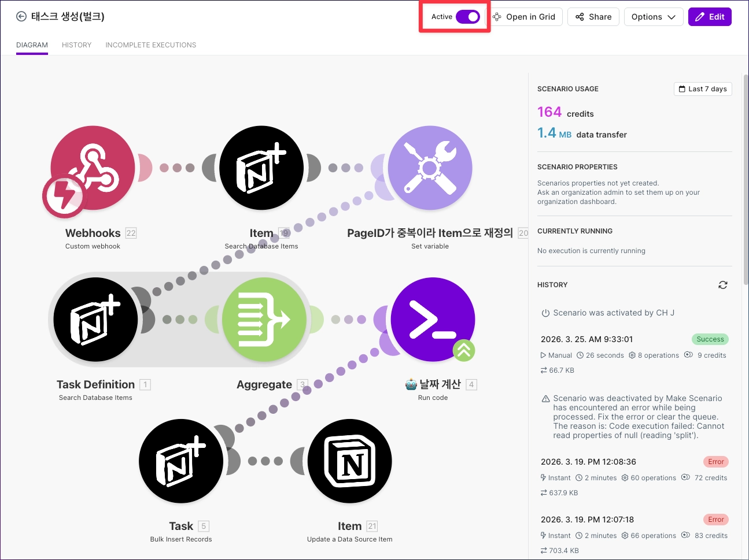Click the '66.7 KB' data transfer detail

(562, 370)
